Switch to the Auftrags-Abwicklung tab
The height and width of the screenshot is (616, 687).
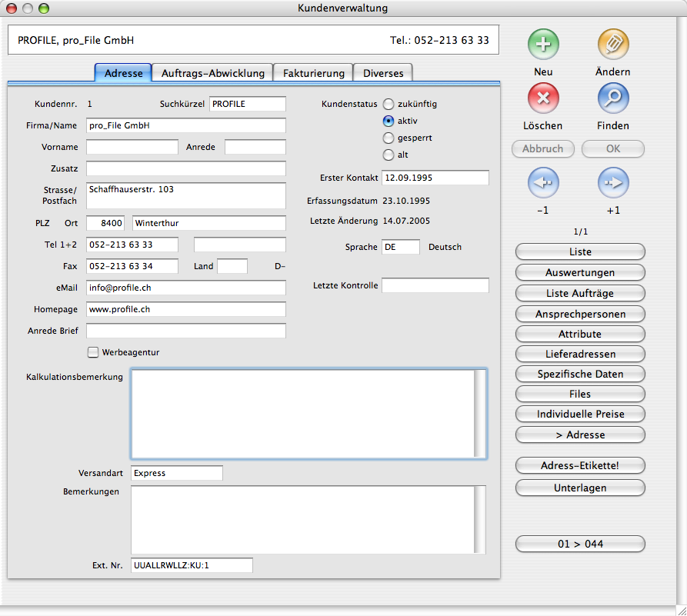pyautogui.click(x=212, y=73)
